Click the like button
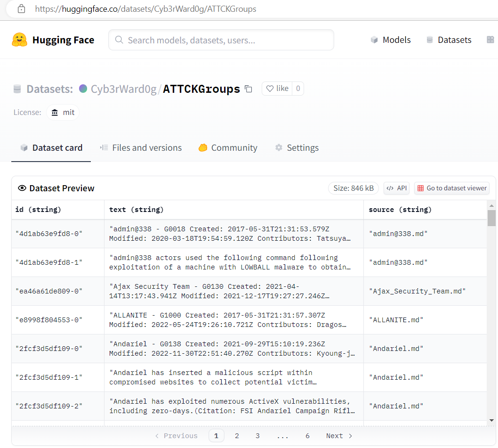Viewport: 498px width, 448px height. pos(277,89)
